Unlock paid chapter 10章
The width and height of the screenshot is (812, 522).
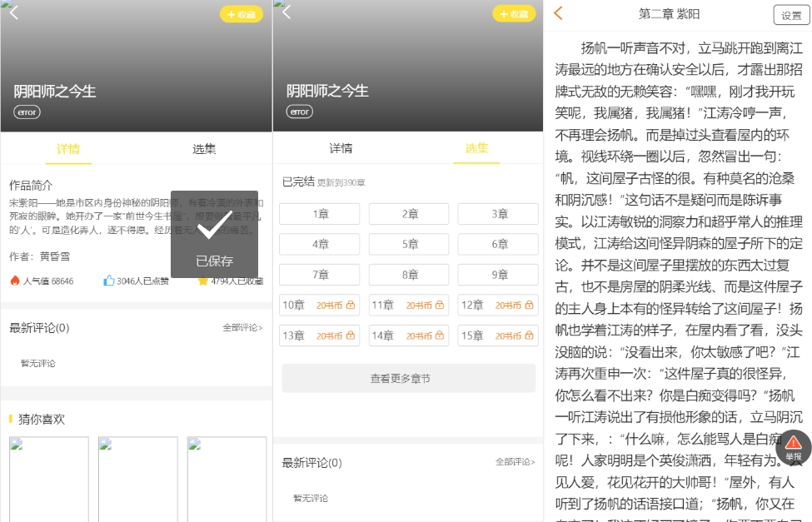[x=320, y=305]
